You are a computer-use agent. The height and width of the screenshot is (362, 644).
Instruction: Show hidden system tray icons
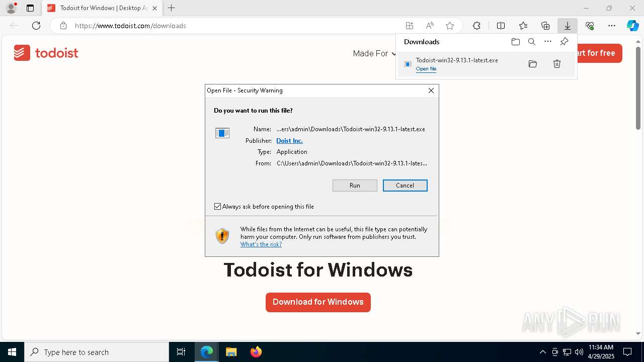(x=543, y=352)
